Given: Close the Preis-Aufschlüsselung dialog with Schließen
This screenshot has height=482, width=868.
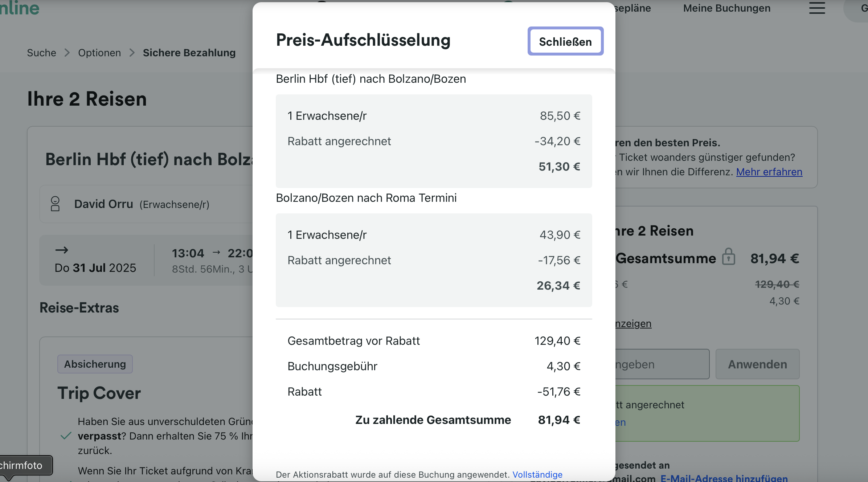Looking at the screenshot, I should [565, 41].
